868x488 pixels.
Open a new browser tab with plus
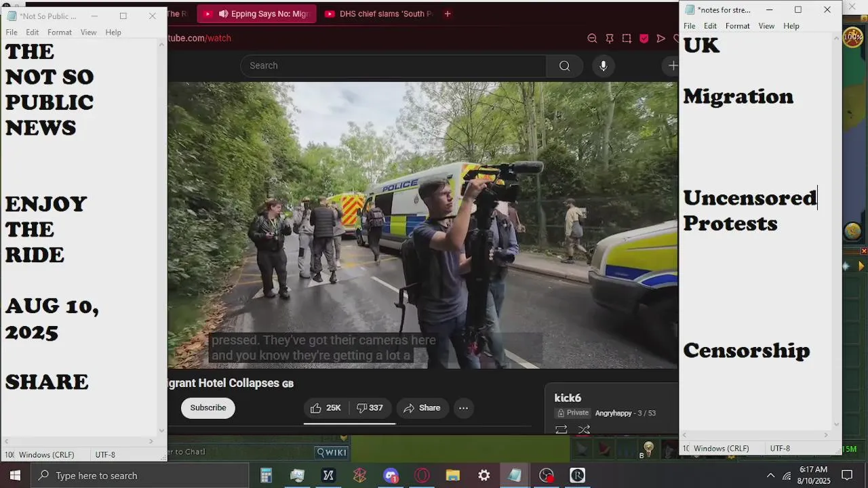pyautogui.click(x=448, y=14)
